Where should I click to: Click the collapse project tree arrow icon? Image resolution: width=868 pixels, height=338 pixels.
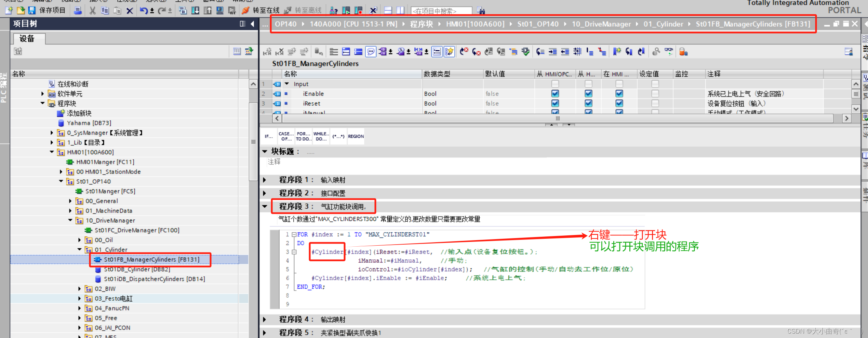(x=252, y=24)
